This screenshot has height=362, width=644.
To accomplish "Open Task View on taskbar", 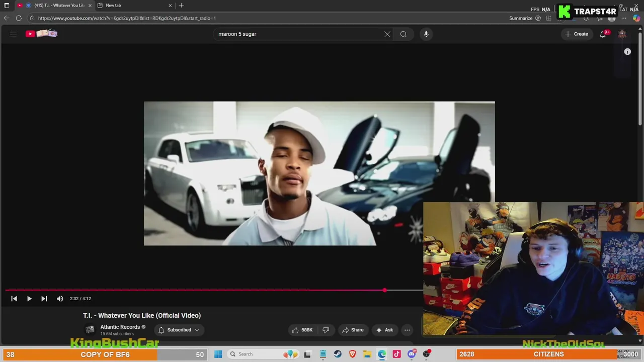I will pos(307,354).
